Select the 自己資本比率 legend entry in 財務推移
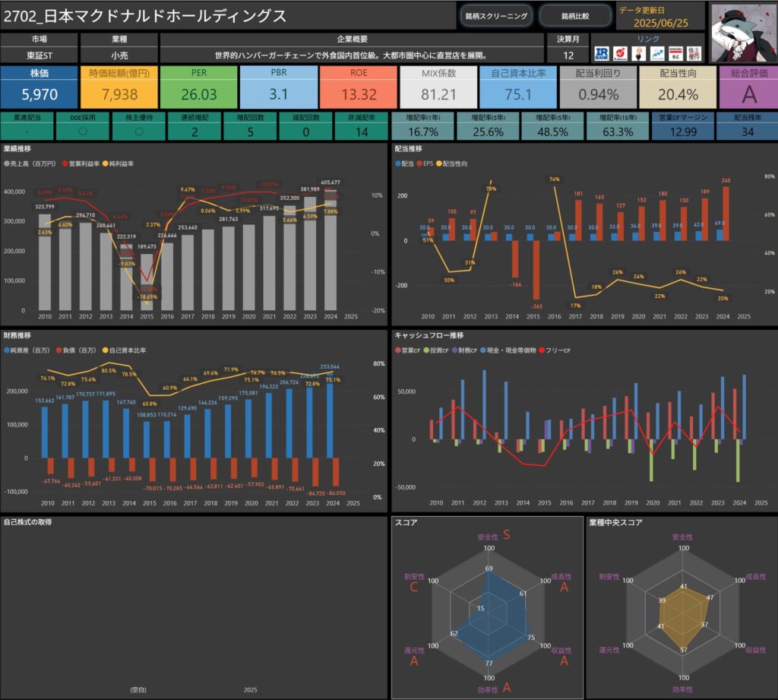This screenshot has height=700, width=778. 124,350
